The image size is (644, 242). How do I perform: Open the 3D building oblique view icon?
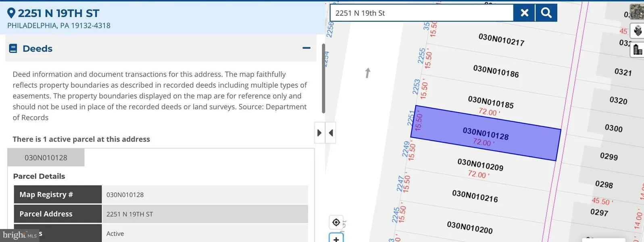[x=638, y=31]
